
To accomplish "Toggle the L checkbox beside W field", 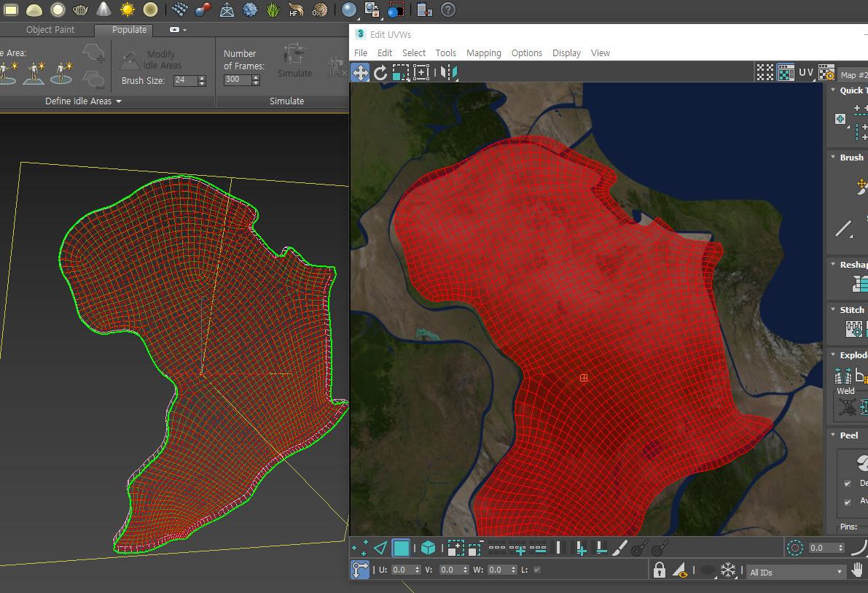I will coord(537,570).
